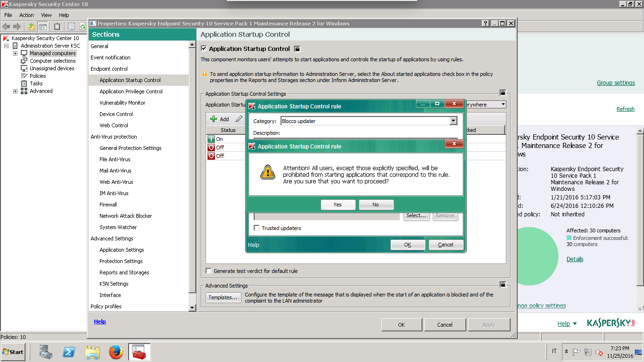The image size is (644, 362).
Task: Toggle the On status icon in first rule row
Action: coord(211,139)
